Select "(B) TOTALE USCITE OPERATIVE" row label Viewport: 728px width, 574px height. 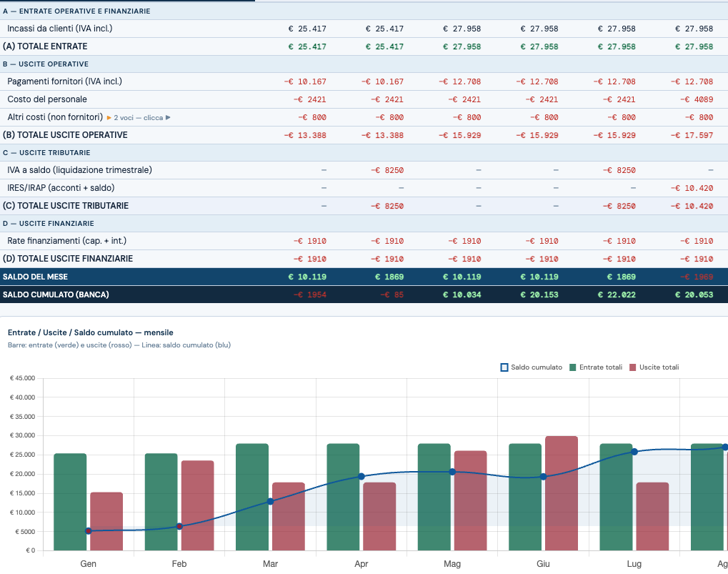[65, 135]
